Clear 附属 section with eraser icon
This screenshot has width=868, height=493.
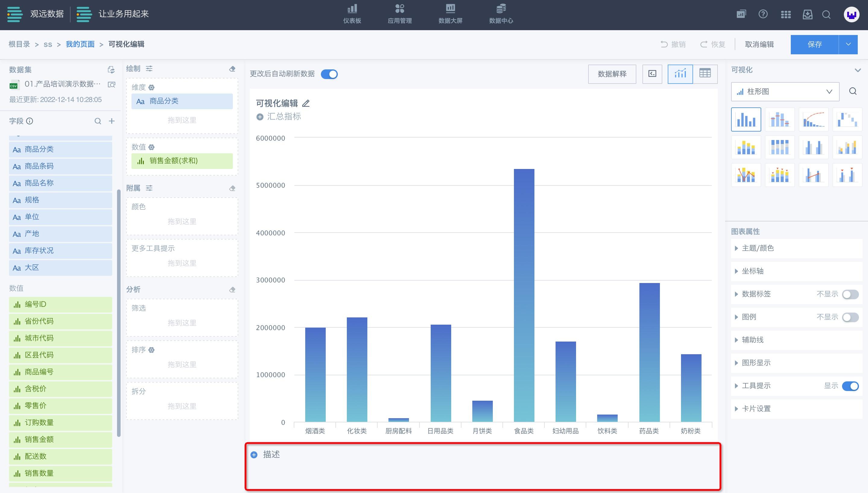(232, 188)
